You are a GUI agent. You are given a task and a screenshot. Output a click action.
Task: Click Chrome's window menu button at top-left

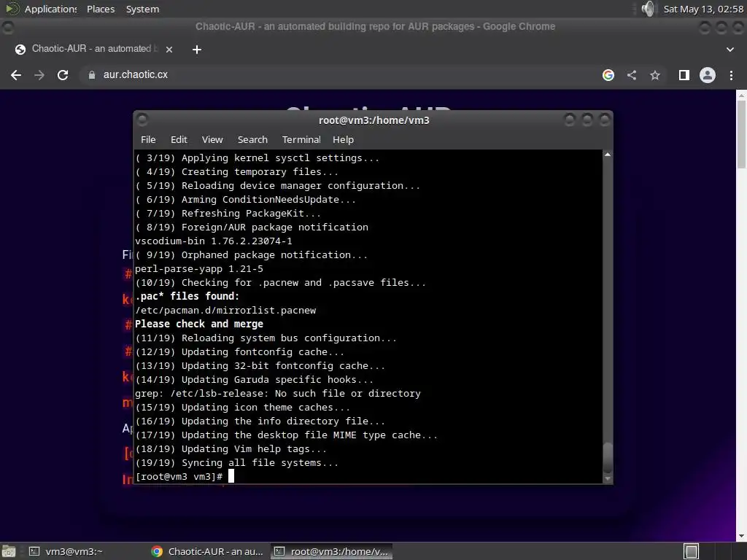click(8, 28)
